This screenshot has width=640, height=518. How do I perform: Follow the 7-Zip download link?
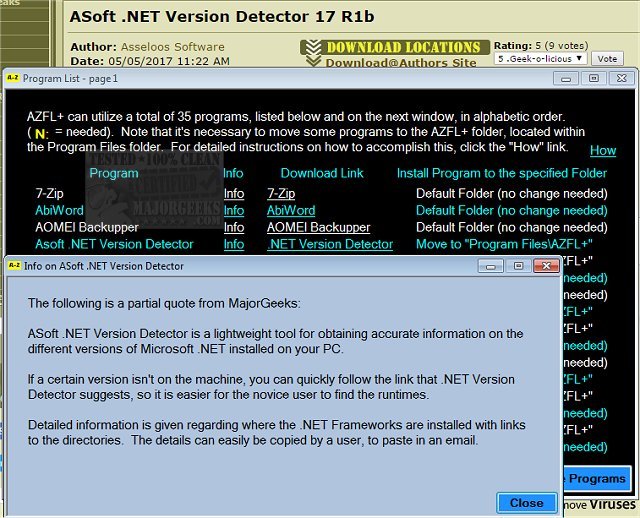(x=281, y=193)
